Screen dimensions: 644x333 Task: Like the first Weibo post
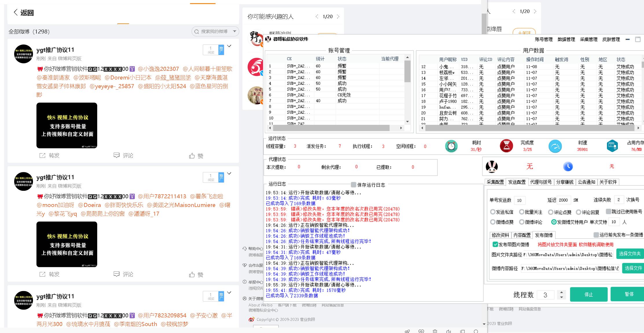click(x=192, y=156)
